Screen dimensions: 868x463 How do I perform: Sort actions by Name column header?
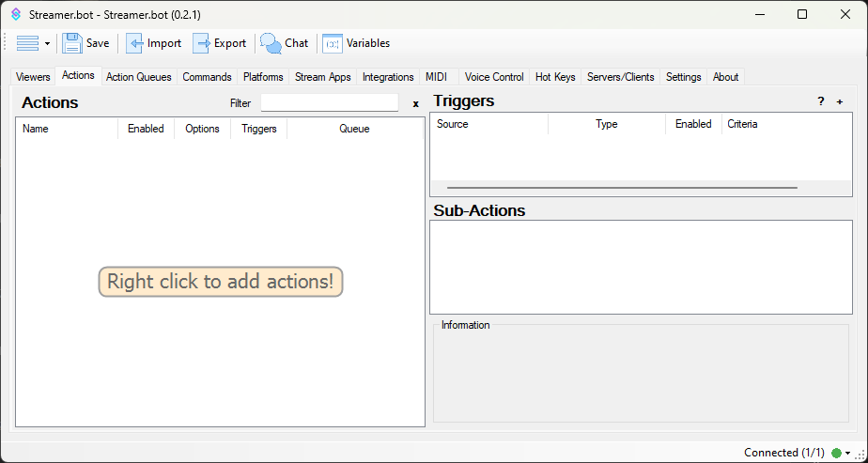36,129
